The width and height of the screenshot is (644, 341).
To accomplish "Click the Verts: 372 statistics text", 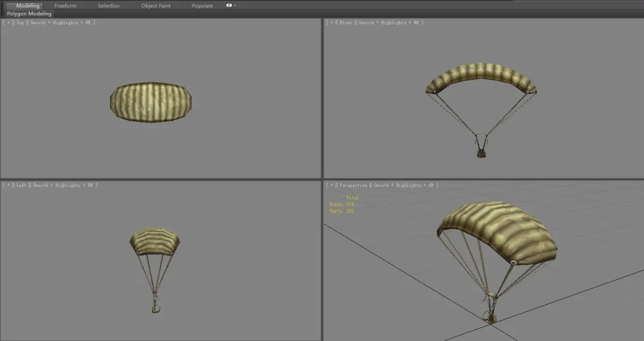I will pyautogui.click(x=341, y=211).
